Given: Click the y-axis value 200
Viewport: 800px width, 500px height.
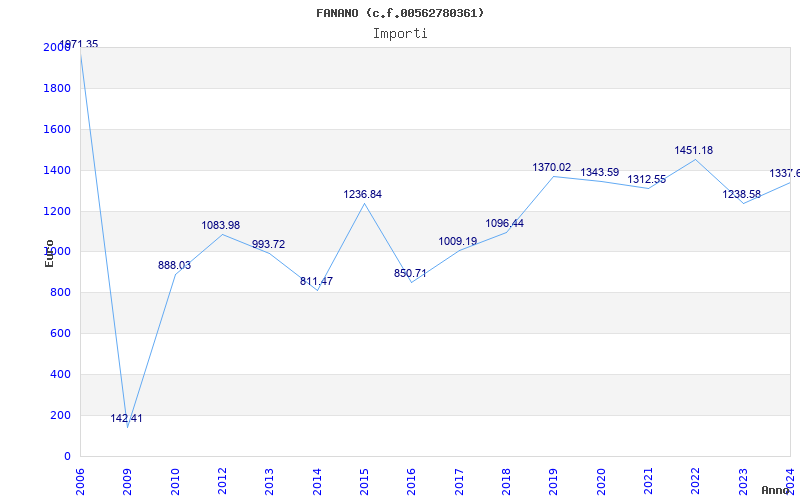Looking at the screenshot, I should point(60,415).
